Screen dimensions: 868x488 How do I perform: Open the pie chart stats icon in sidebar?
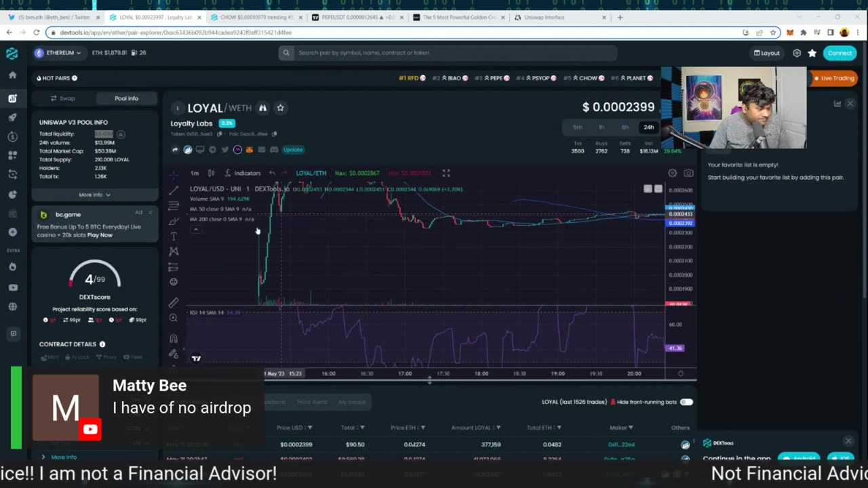tap(12, 195)
